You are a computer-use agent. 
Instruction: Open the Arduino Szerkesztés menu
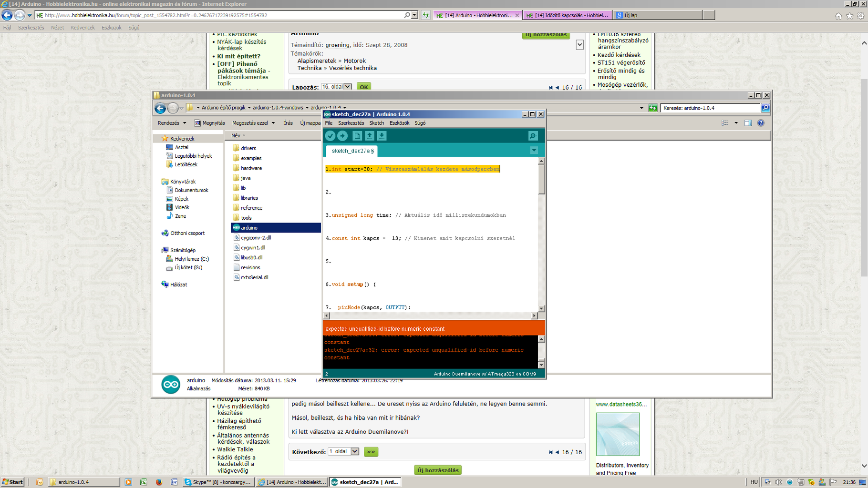click(x=351, y=123)
